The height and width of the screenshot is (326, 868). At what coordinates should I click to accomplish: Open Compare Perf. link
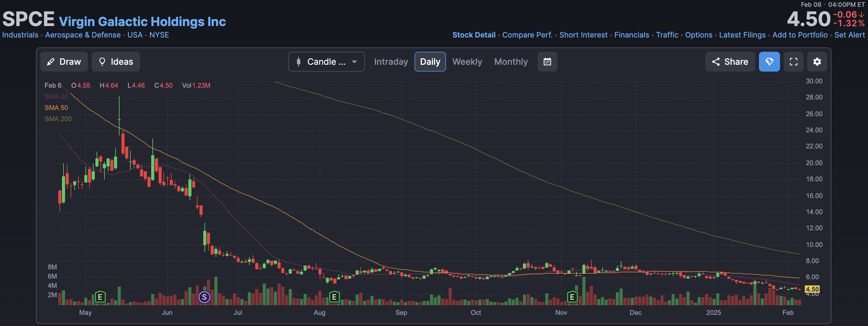coord(527,35)
